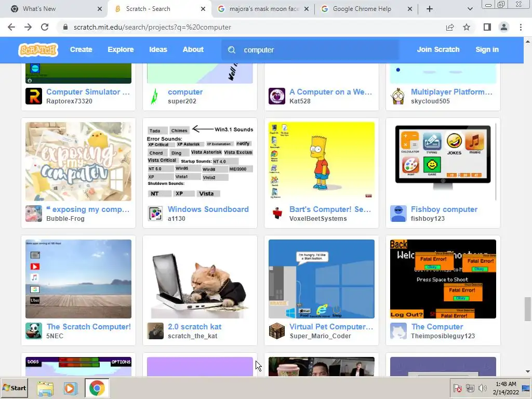Open VoxelBeetSystems user avatar
532x399 pixels.
(x=277, y=214)
